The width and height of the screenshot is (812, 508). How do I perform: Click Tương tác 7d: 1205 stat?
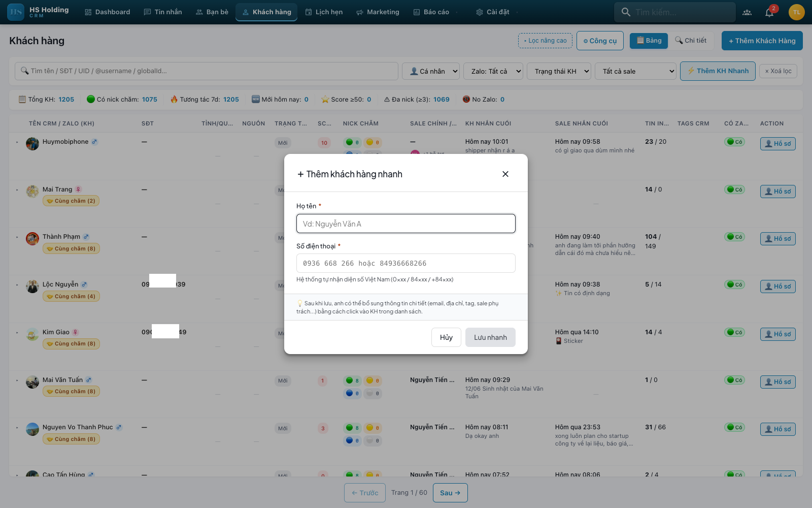(205, 100)
